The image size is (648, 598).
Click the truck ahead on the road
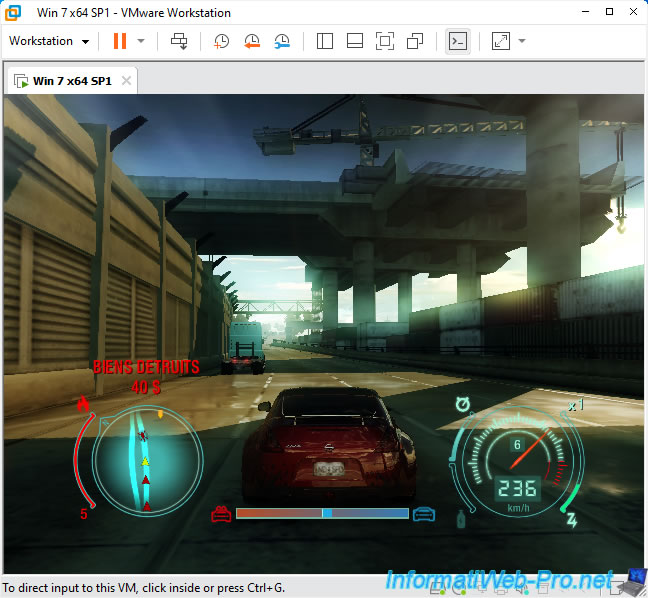(245, 347)
